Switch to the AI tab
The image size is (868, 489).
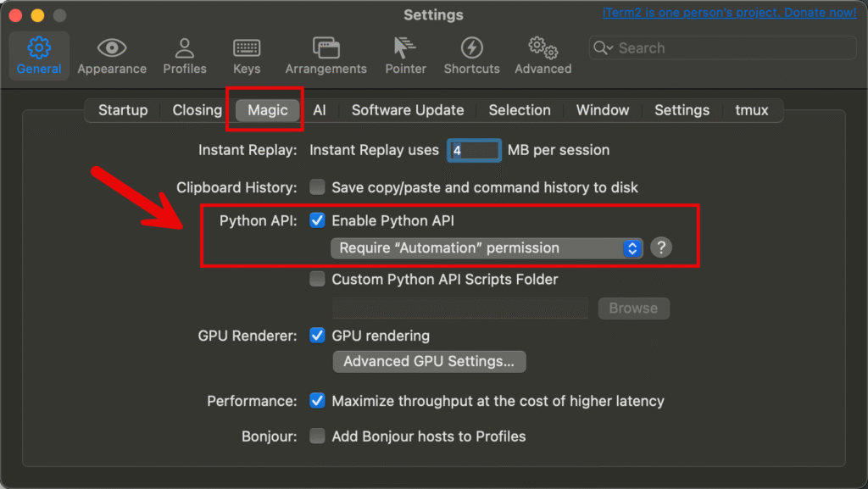click(x=320, y=109)
